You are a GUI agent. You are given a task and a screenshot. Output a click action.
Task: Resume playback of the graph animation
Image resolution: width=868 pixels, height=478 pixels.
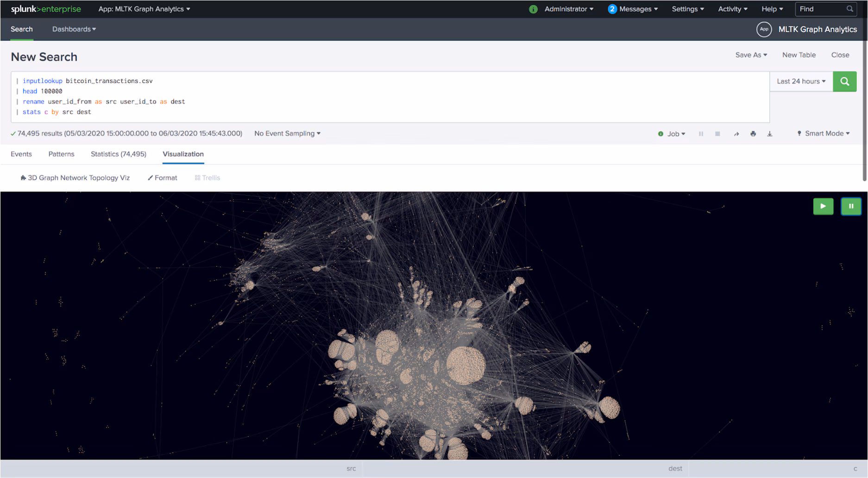click(823, 206)
